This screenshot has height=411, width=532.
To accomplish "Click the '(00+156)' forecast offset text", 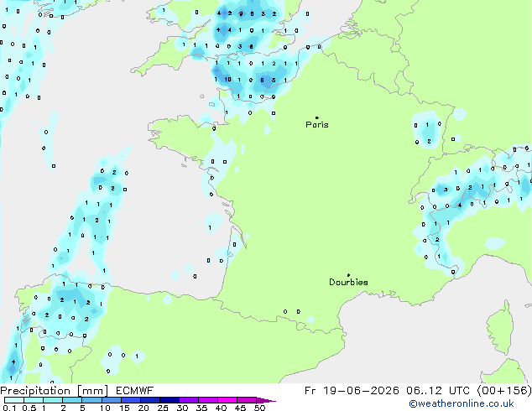I will [504, 391].
